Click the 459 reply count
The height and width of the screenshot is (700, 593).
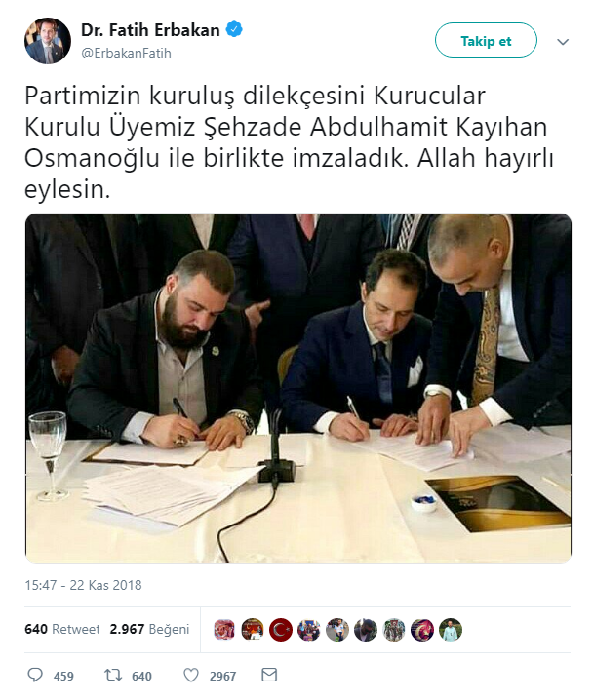[63, 676]
